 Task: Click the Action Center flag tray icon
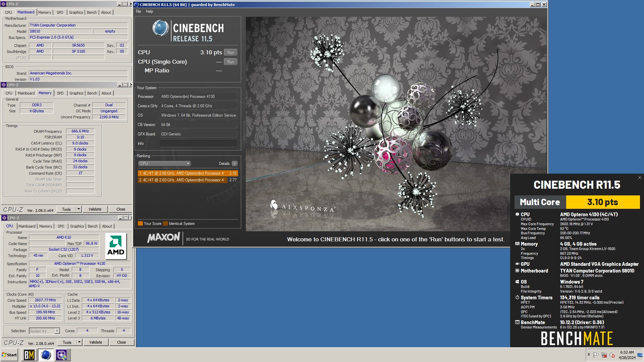click(596, 355)
